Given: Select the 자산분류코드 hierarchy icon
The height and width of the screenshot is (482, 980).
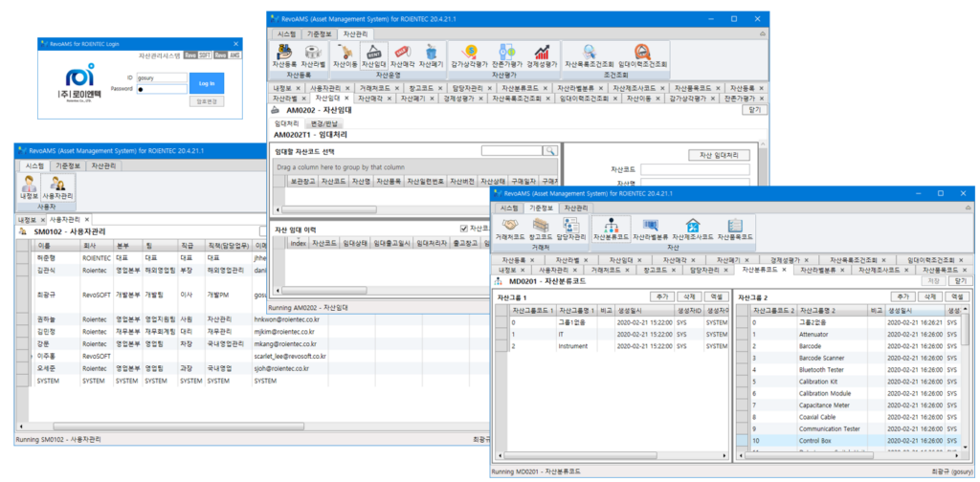Looking at the screenshot, I should pos(611,229).
